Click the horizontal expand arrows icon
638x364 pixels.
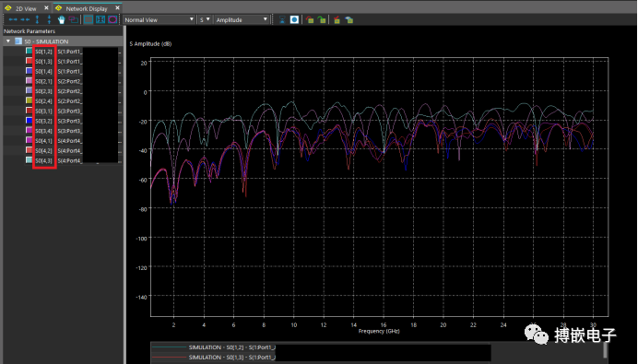click(x=13, y=19)
